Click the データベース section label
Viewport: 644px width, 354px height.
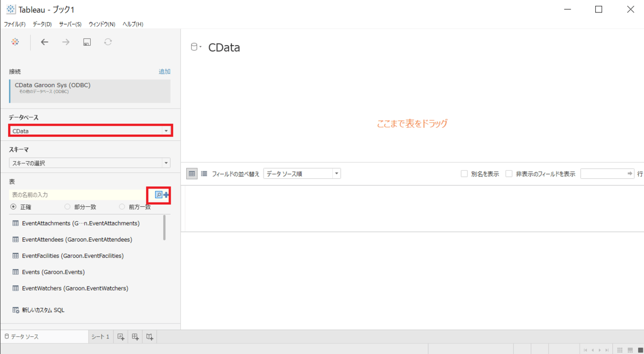(x=24, y=117)
